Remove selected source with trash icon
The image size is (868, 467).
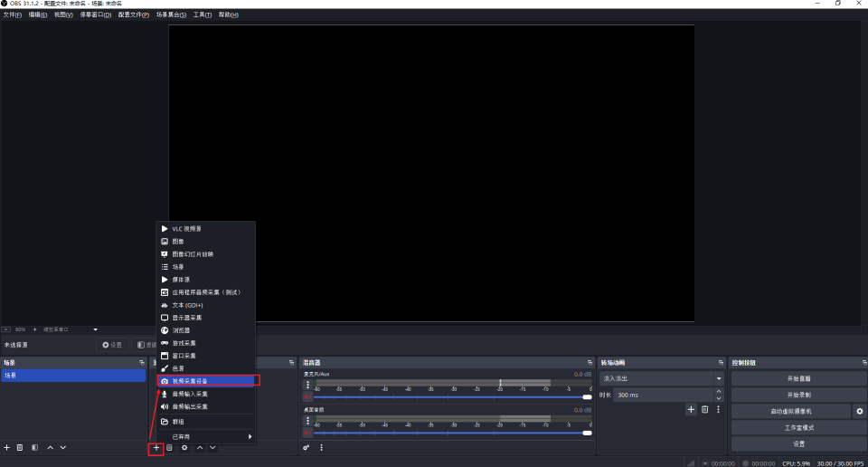coord(169,448)
